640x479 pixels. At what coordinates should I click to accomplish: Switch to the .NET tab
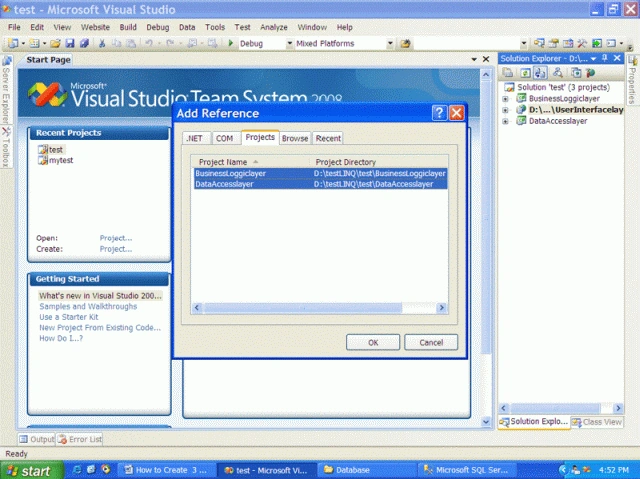point(194,138)
